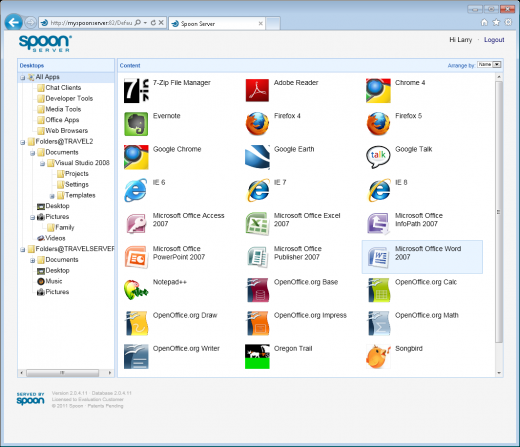The height and width of the screenshot is (447, 520).
Task: Collapse Documents under Folders@TRAVEL2
Action: tap(33, 153)
